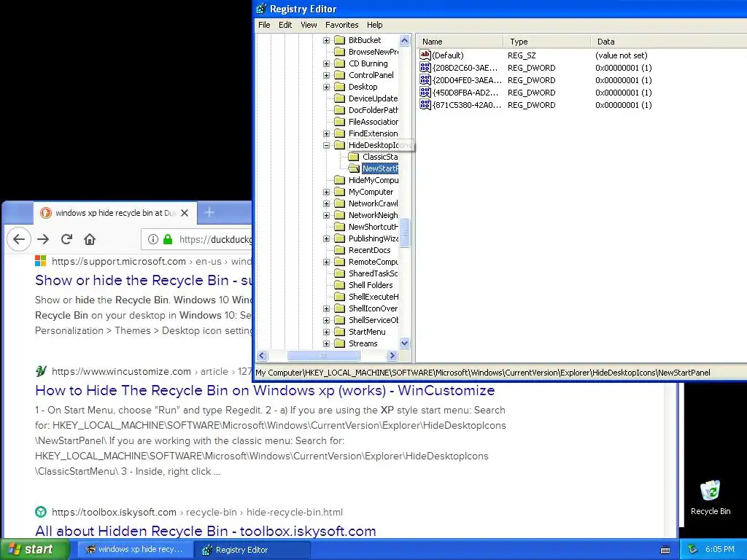The width and height of the screenshot is (747, 560).
Task: Expand the ShellIconOverlay key
Action: click(x=326, y=308)
